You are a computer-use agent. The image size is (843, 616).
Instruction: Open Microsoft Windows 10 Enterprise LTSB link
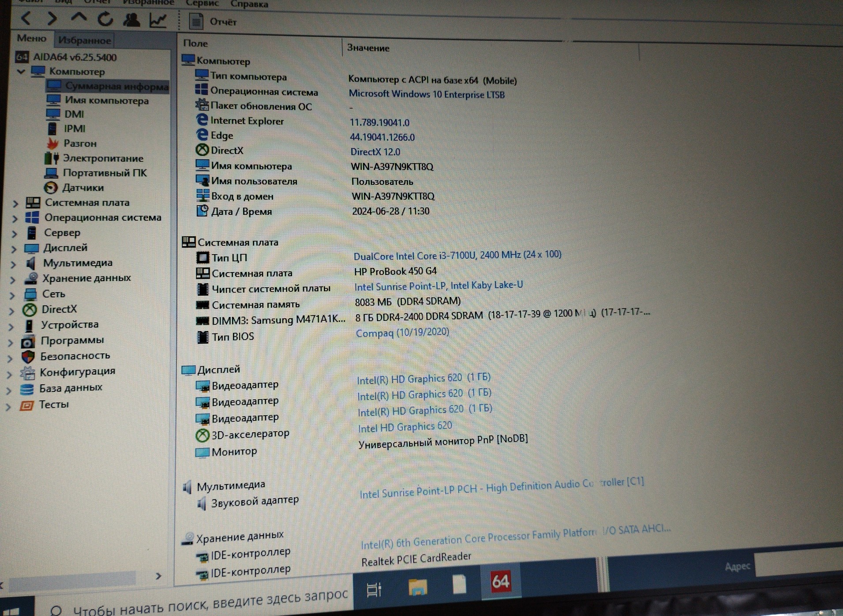[x=427, y=94]
